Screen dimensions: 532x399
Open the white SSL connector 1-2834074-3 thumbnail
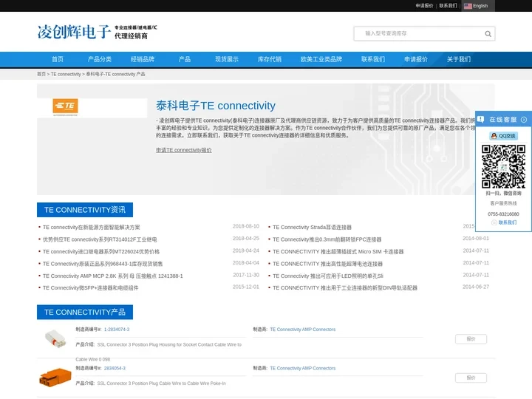[55, 338]
